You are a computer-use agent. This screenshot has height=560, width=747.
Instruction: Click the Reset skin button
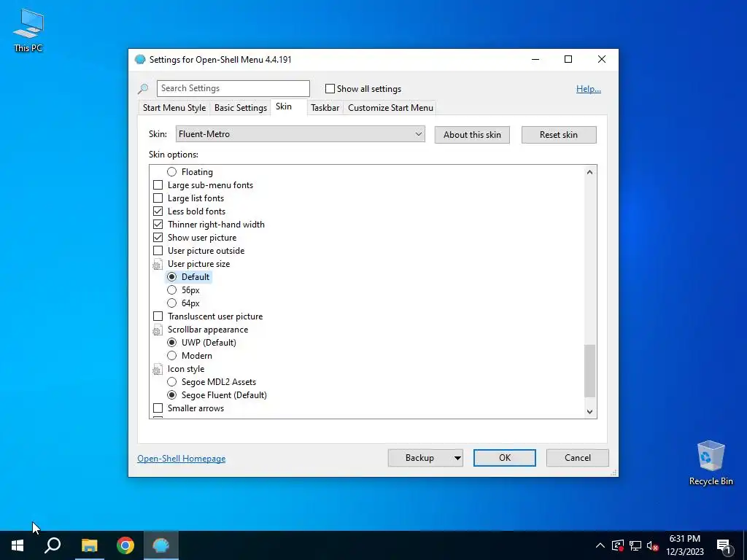558,135
